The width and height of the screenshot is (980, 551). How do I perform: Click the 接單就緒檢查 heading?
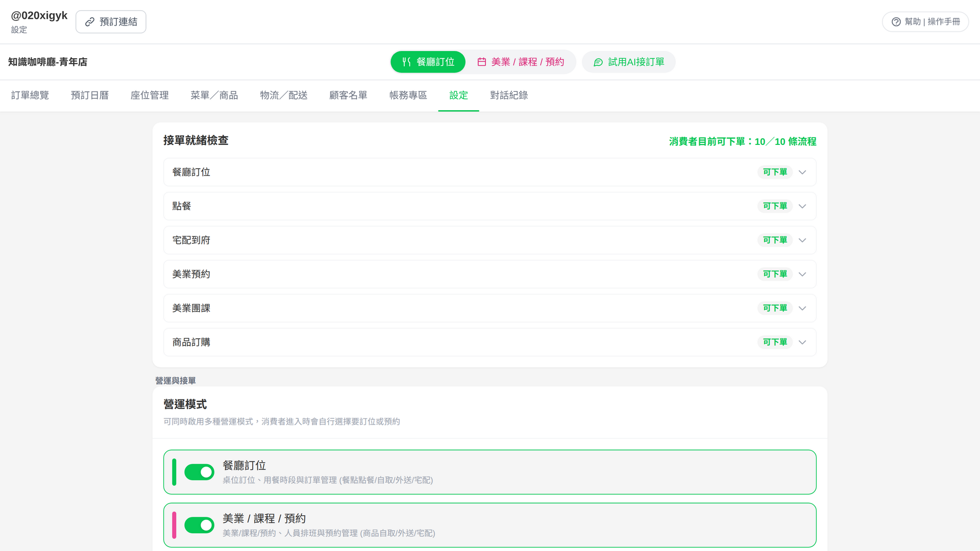(196, 141)
